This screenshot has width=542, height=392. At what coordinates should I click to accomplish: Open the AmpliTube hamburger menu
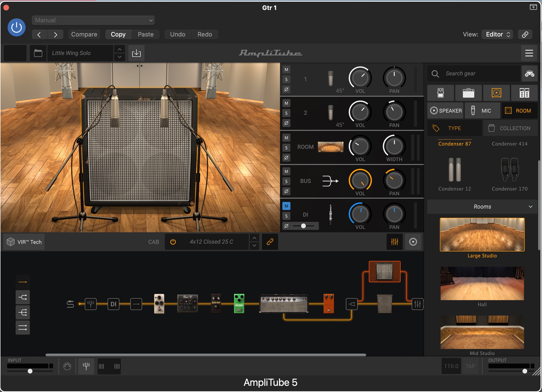(529, 53)
